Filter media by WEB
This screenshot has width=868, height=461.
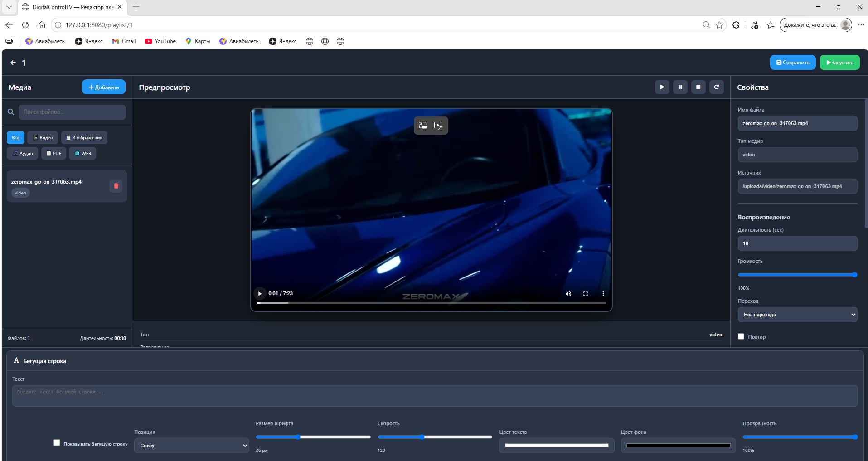click(x=82, y=153)
